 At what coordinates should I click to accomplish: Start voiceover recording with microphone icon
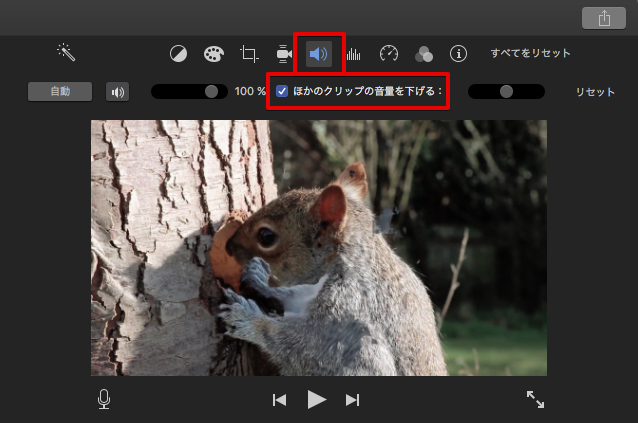[x=104, y=399]
